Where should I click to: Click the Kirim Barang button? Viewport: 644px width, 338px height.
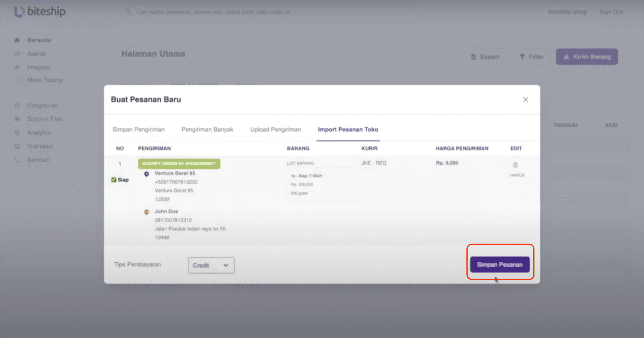(587, 57)
